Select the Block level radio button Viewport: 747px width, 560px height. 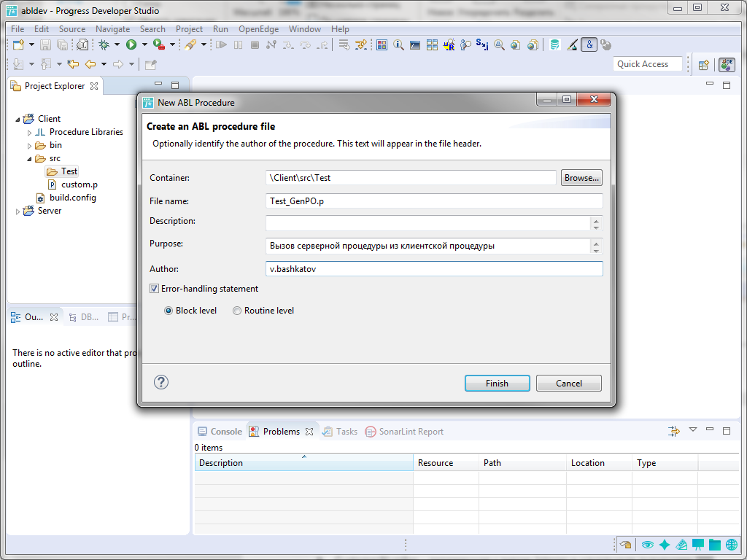click(169, 311)
